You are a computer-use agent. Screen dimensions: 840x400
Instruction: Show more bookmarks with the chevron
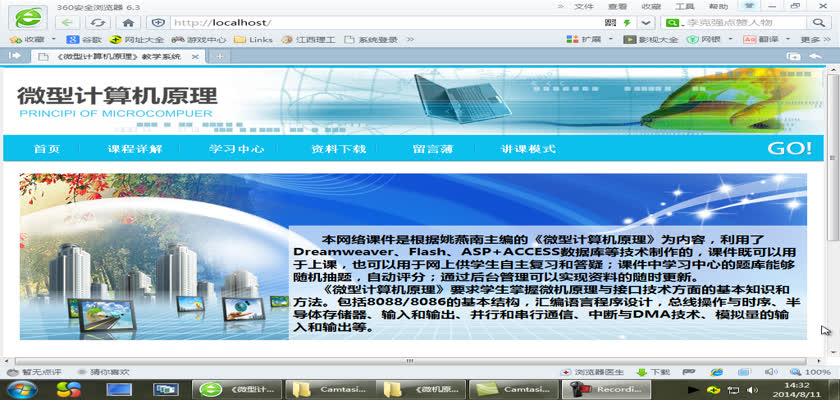(x=410, y=40)
